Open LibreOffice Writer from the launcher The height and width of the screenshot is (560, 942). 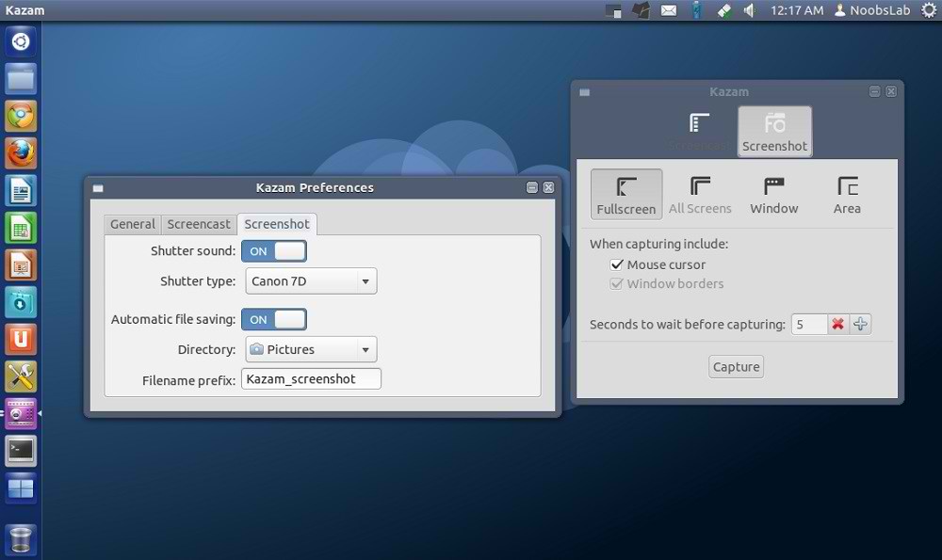[21, 191]
